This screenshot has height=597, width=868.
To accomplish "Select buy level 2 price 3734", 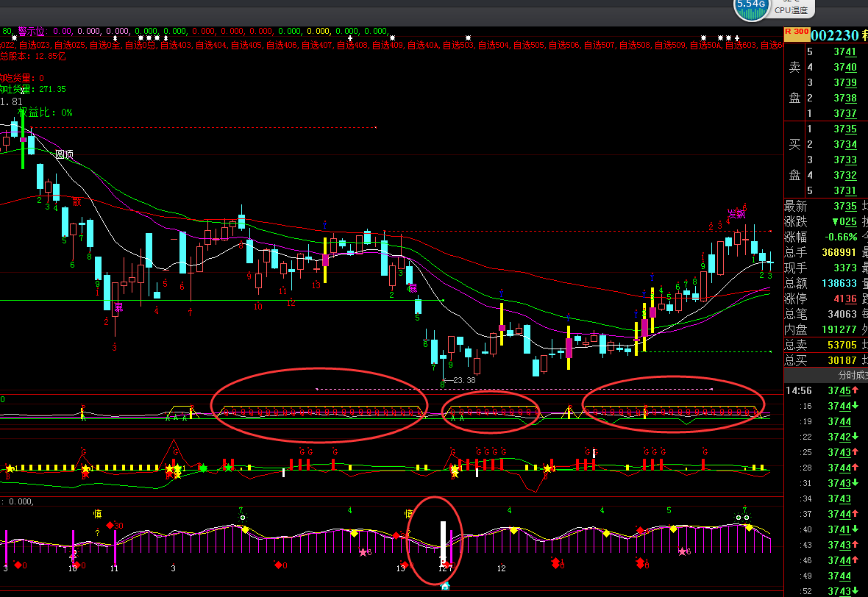I will click(x=845, y=144).
